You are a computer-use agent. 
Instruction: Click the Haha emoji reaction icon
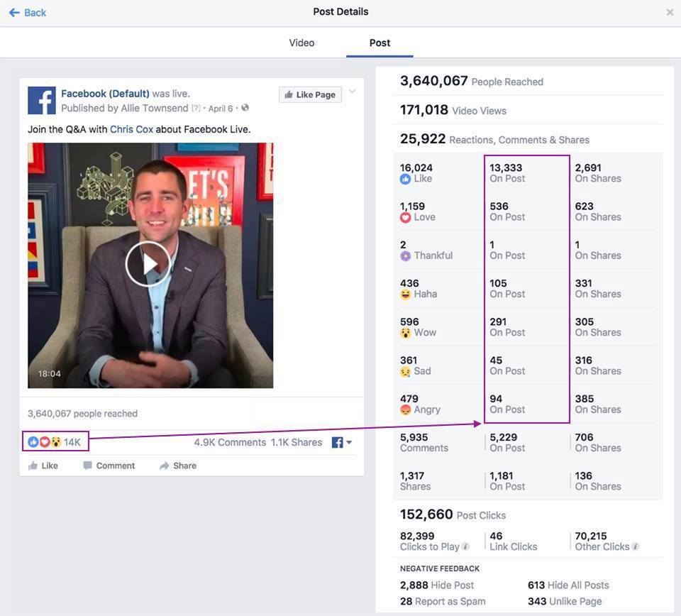405,295
